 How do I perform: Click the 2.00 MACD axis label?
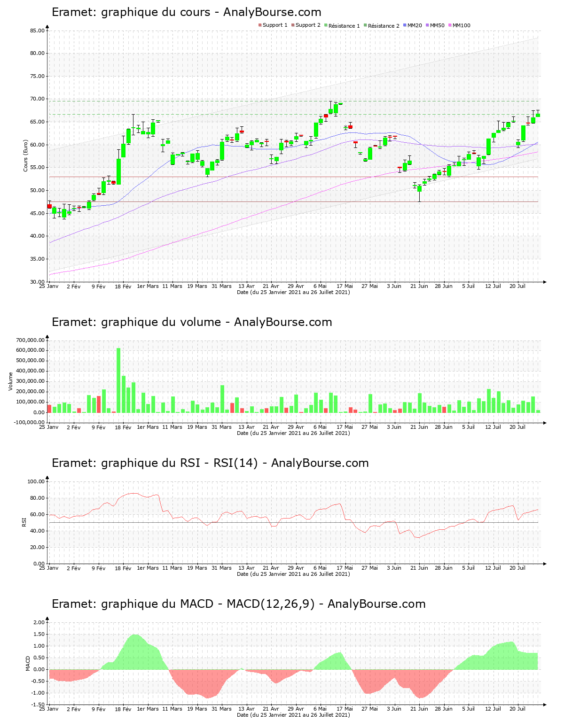pyautogui.click(x=39, y=622)
